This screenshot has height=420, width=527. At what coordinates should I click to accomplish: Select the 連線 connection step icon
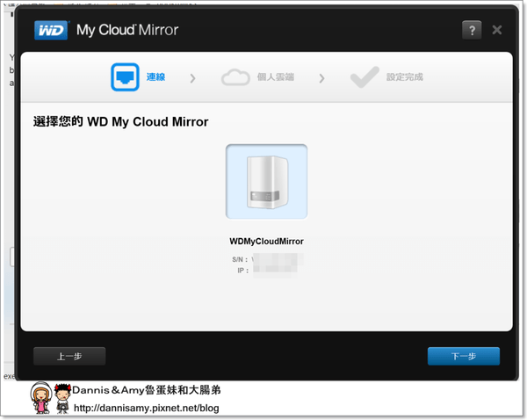pyautogui.click(x=125, y=77)
